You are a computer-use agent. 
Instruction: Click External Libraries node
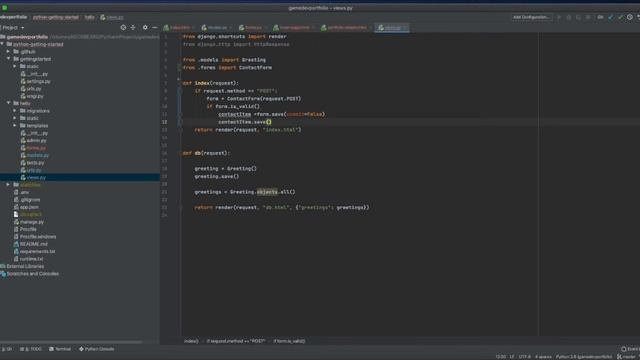[x=22, y=266]
